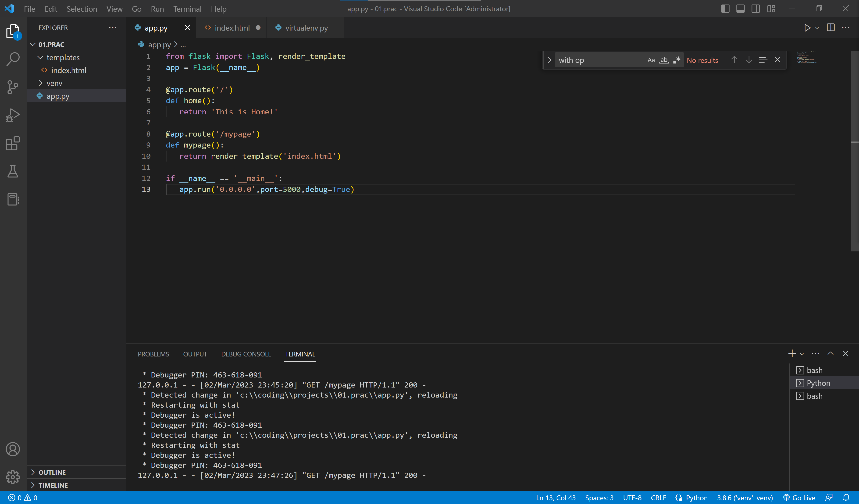This screenshot has width=859, height=504.
Task: Switch to the virtualenv.py editor tab
Action: coord(306,28)
